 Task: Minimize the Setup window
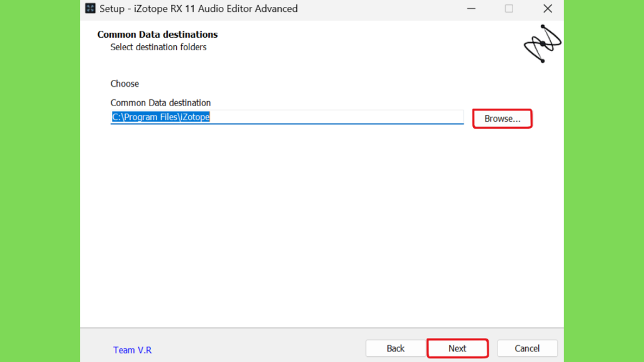[x=471, y=9]
